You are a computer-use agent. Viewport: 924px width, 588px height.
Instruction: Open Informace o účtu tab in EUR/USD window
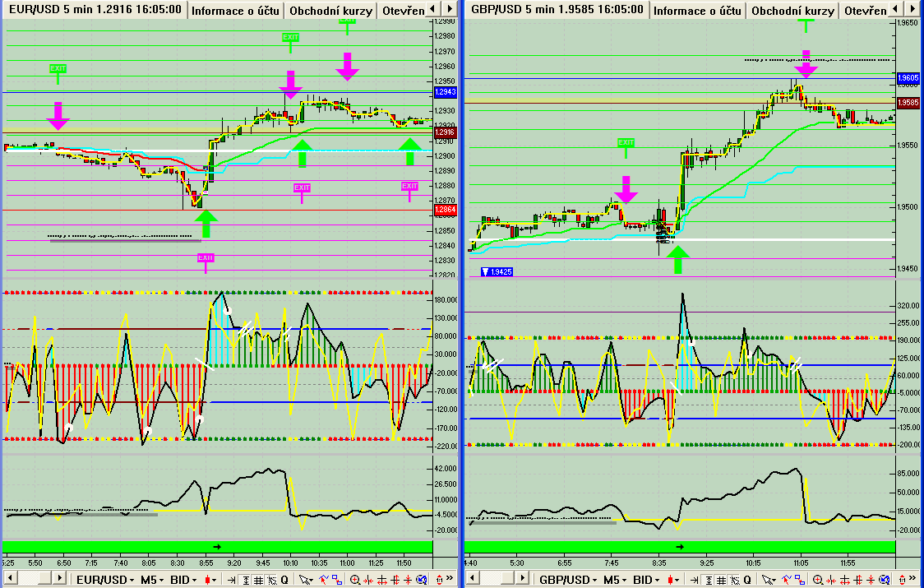click(235, 11)
